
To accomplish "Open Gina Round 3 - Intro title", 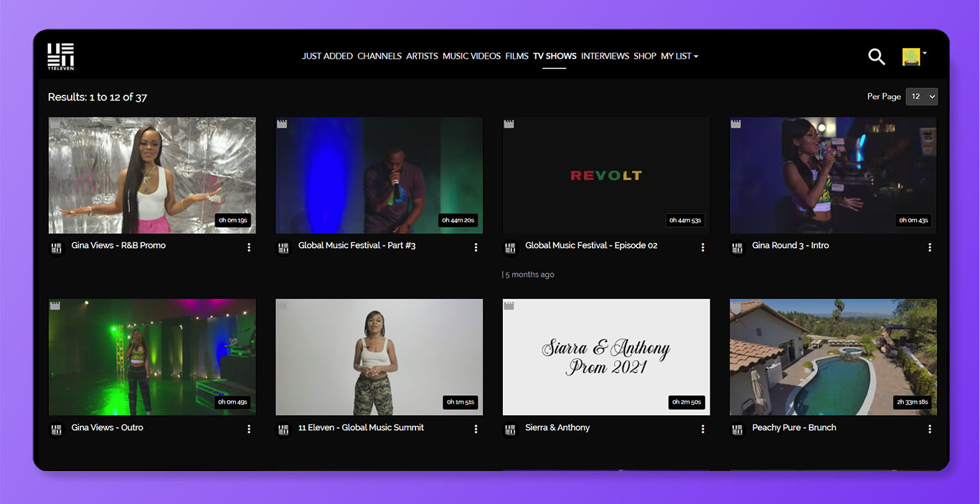I will (791, 245).
